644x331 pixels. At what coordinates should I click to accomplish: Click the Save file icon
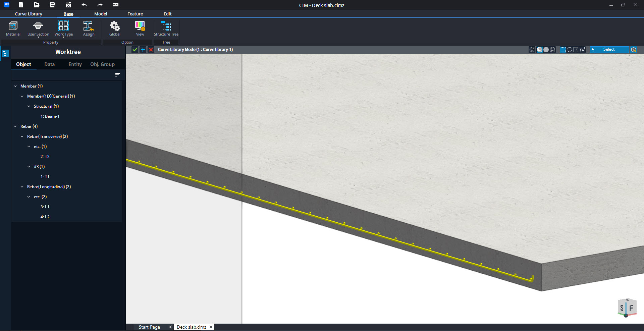[x=52, y=5]
